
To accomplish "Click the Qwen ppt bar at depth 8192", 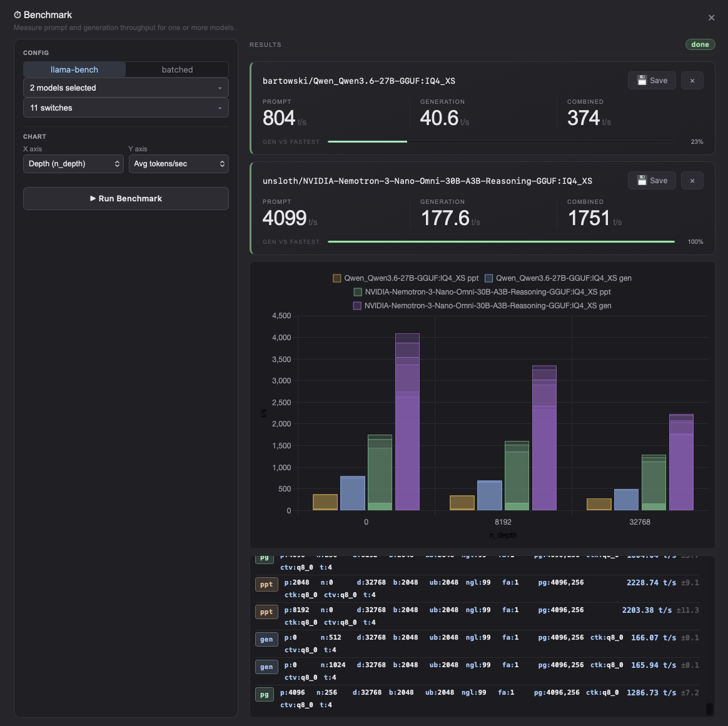I will (462, 503).
